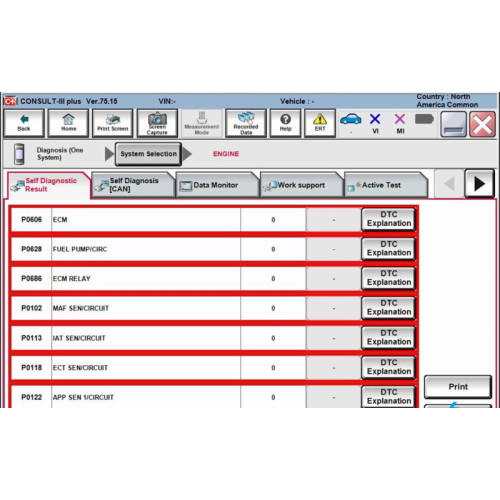Click the Vehicle : - title bar text
500x500 pixels.
[x=297, y=101]
